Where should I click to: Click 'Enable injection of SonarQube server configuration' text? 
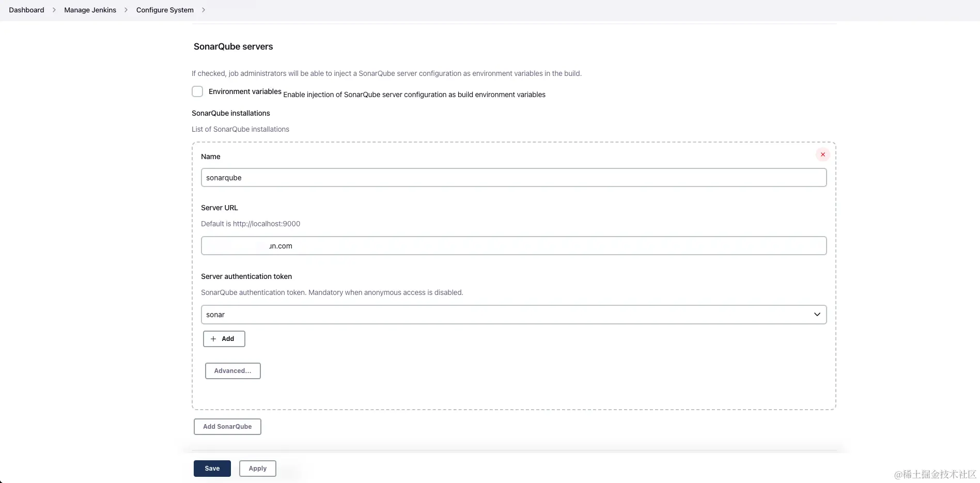pyautogui.click(x=414, y=95)
